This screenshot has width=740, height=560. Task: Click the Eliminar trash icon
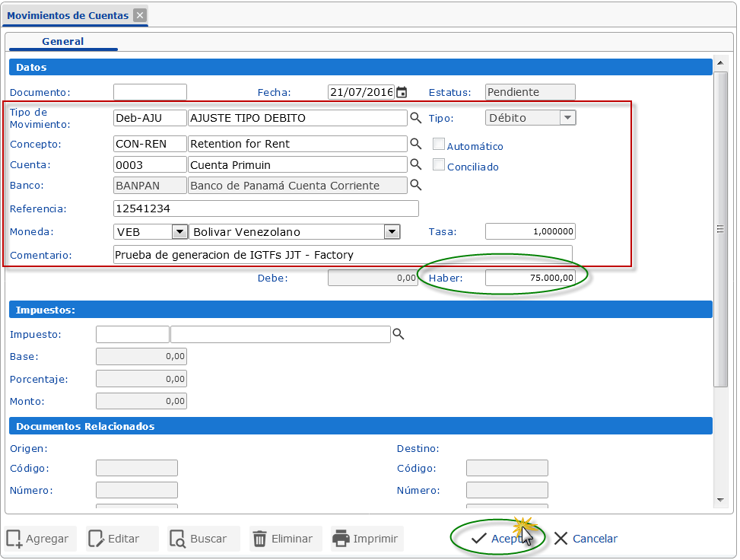(260, 538)
